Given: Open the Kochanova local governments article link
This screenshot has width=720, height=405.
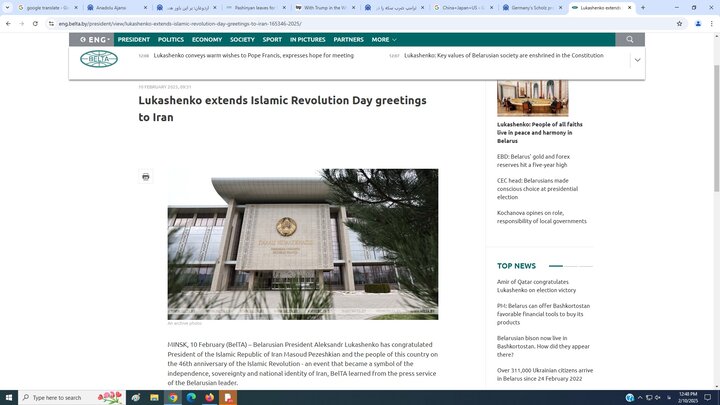Looking at the screenshot, I should [x=541, y=216].
